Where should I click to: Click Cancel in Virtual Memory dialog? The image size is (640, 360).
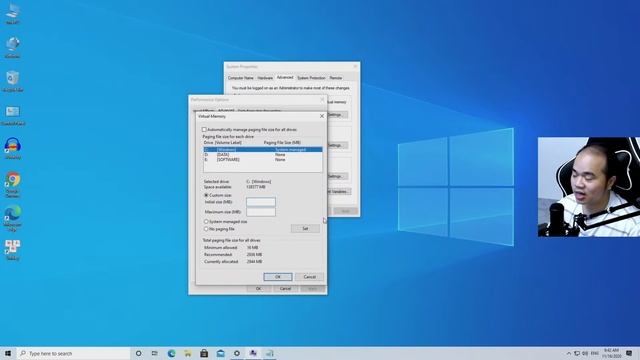pos(309,277)
